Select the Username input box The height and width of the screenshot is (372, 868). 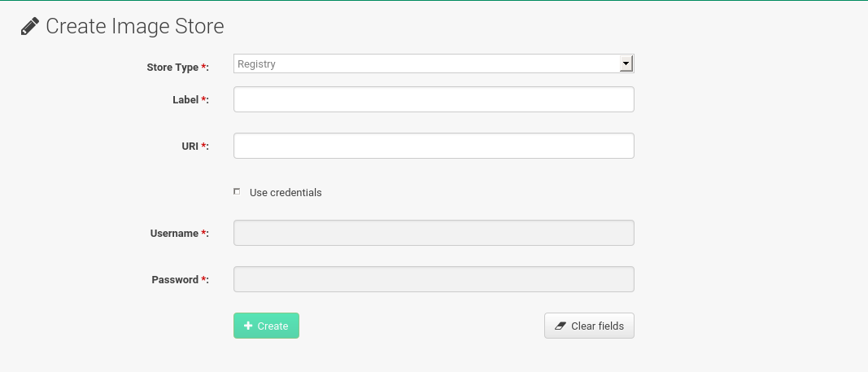[x=434, y=233]
